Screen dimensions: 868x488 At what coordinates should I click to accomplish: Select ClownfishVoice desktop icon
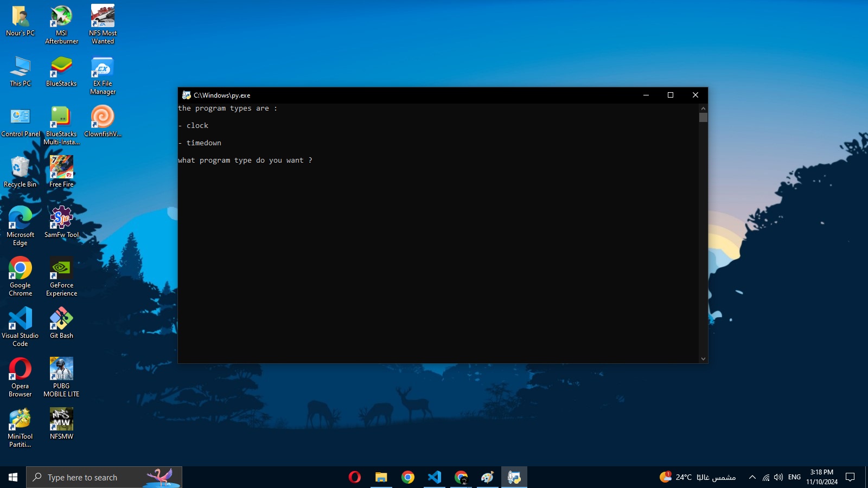[103, 122]
